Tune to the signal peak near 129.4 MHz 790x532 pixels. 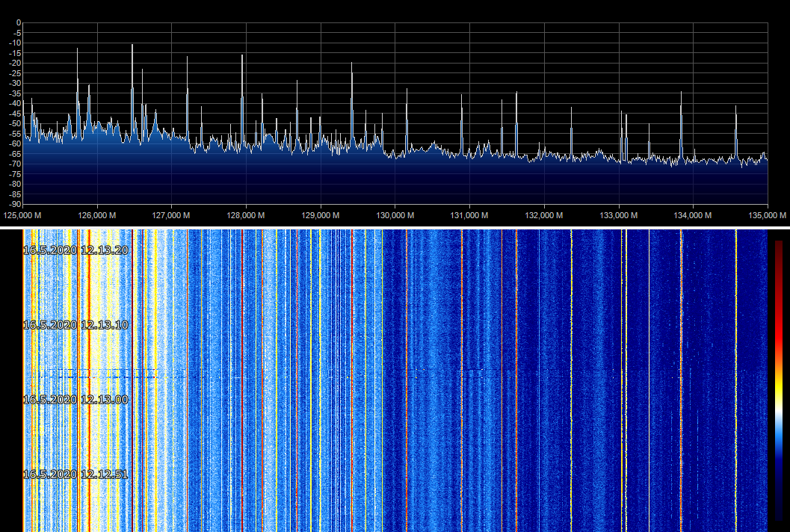pos(351,64)
